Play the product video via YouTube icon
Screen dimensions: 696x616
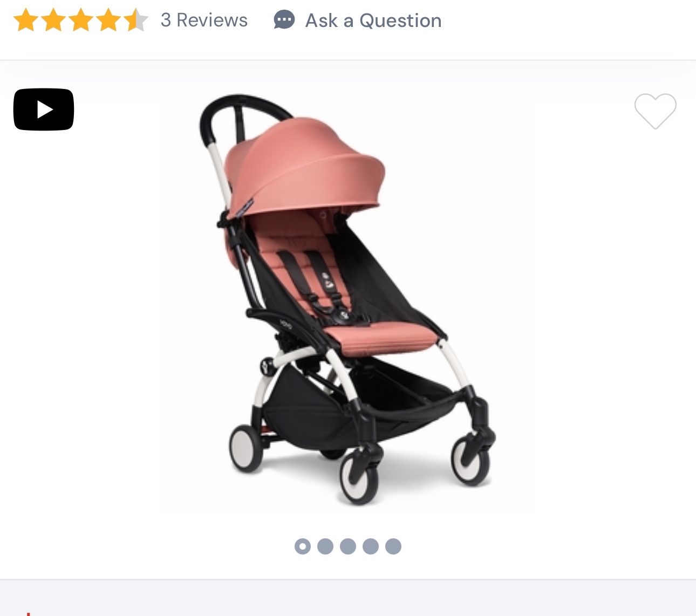[x=44, y=109]
